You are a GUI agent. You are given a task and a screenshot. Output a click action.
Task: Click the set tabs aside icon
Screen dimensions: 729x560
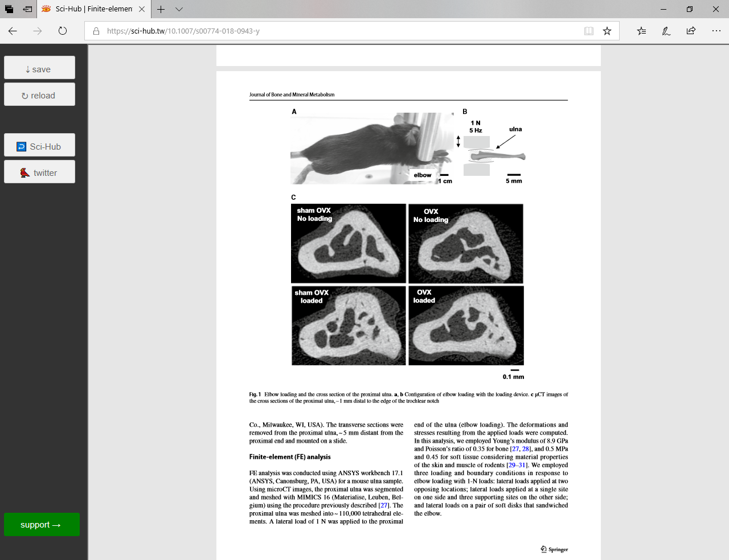click(27, 9)
